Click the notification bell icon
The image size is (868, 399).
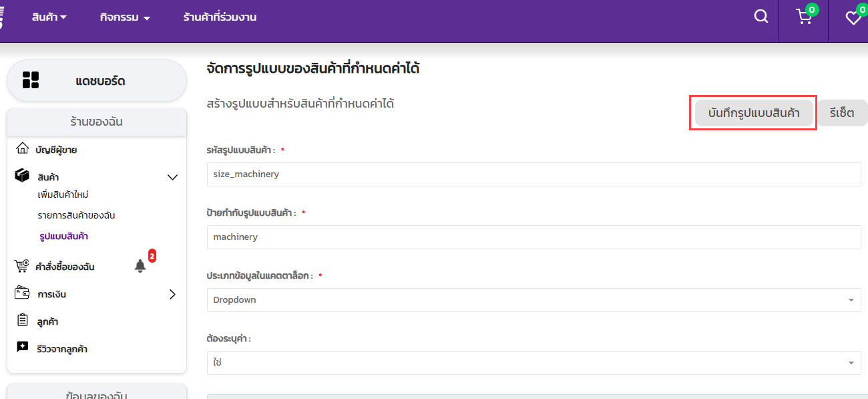click(140, 266)
